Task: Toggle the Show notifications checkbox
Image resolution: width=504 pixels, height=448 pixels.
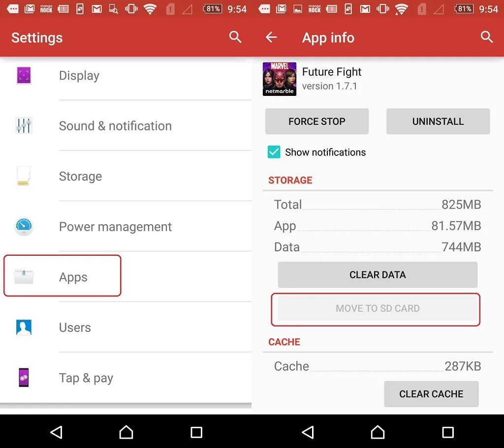Action: click(274, 152)
